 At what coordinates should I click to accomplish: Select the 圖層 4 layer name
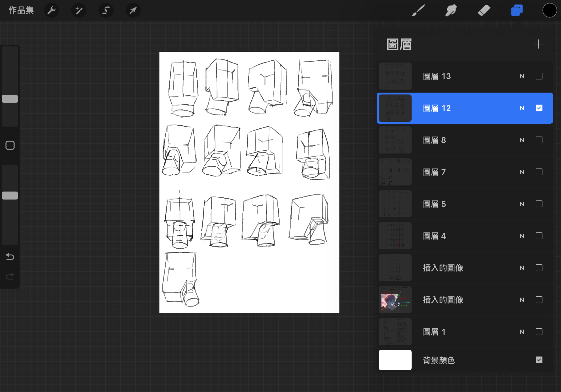pos(434,236)
